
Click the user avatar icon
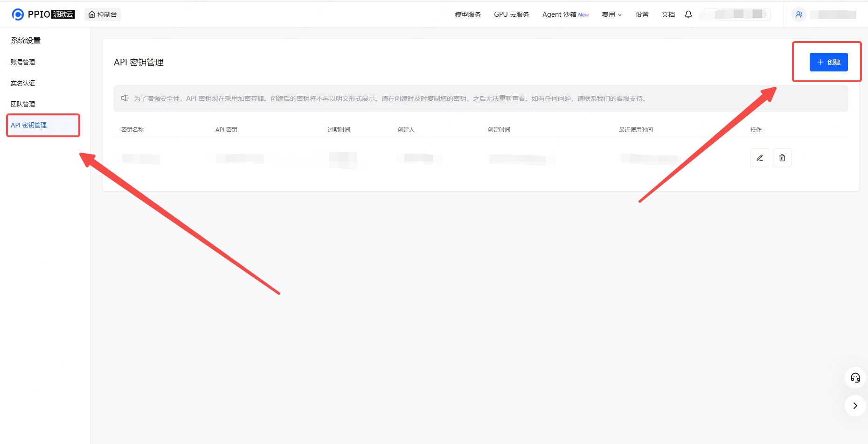pyautogui.click(x=799, y=14)
